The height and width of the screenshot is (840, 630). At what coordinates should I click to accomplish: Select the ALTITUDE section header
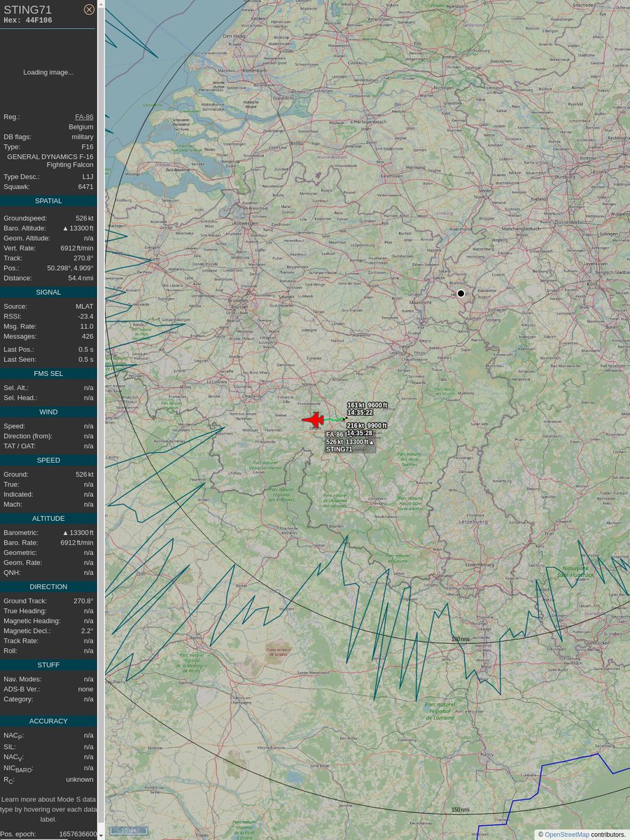(47, 518)
